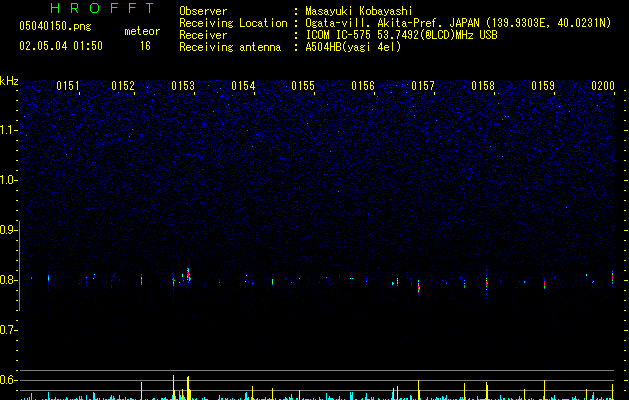Click the 1.1 frequency axis label
Image resolution: width=629 pixels, height=400 pixels.
click(8, 130)
